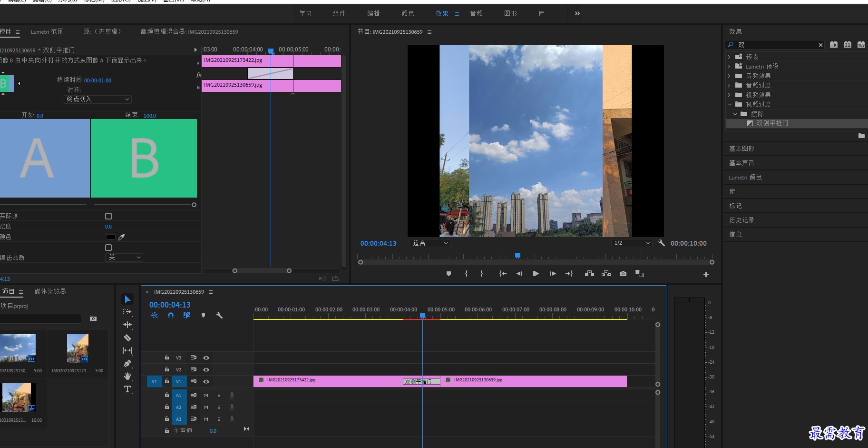Click the transition color swatch
The height and width of the screenshot is (448, 868).
[x=110, y=237]
